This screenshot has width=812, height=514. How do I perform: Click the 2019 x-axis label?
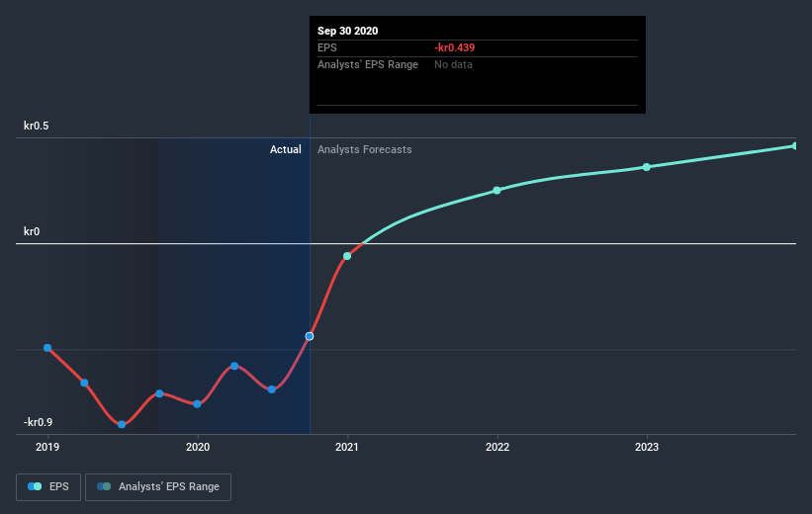(47, 447)
